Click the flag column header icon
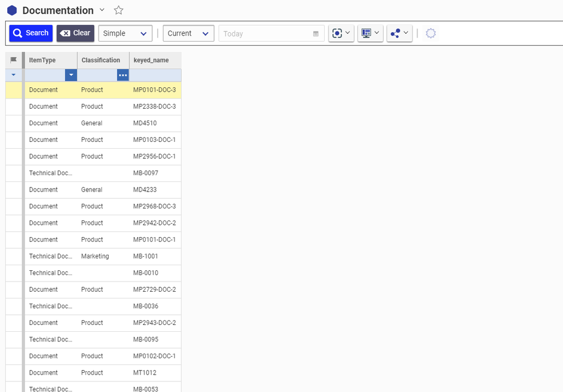 14,60
